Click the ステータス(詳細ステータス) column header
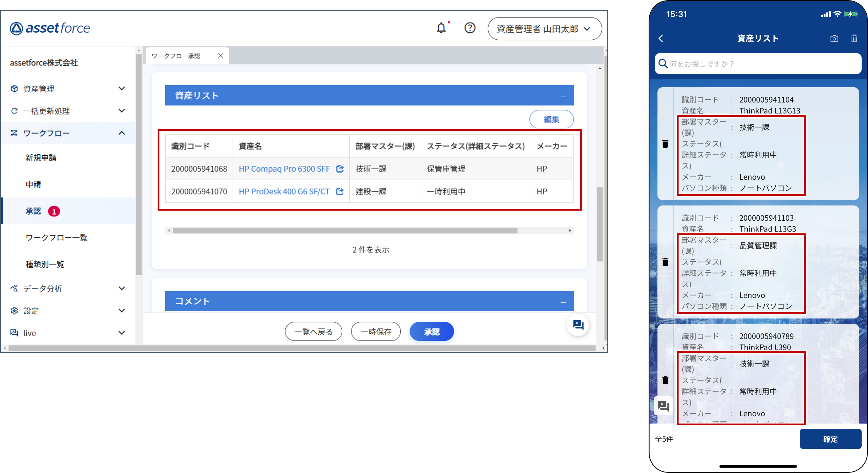Image resolution: width=868 pixels, height=473 pixels. point(476,146)
